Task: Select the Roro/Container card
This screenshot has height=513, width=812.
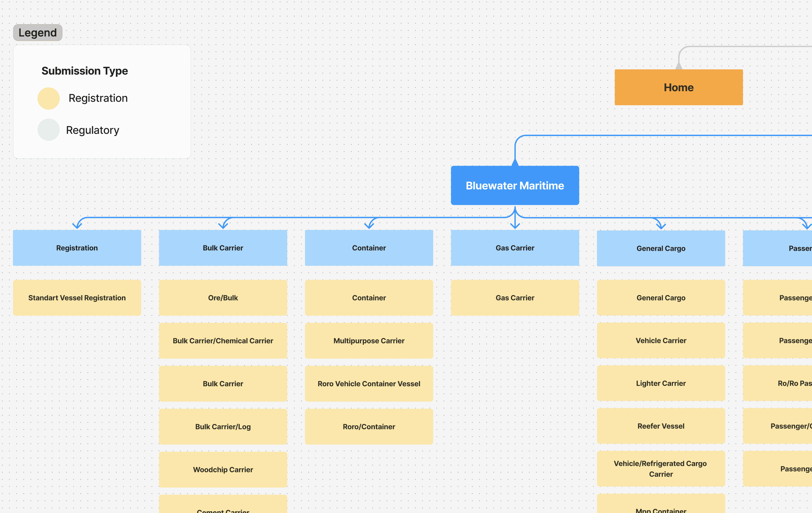Action: click(x=369, y=426)
